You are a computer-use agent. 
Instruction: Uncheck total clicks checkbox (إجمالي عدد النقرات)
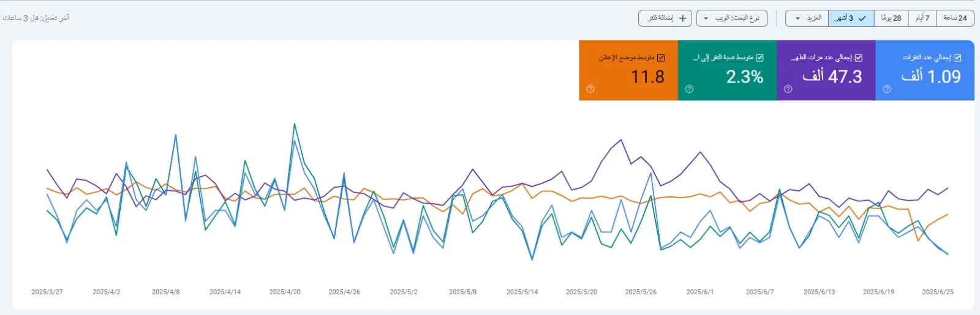click(x=957, y=57)
